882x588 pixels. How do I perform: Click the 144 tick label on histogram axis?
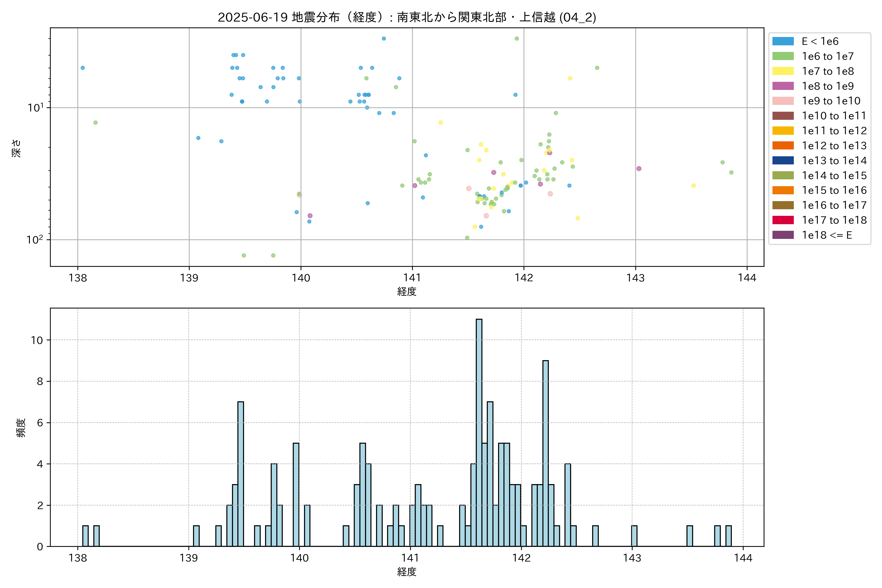pos(743,558)
